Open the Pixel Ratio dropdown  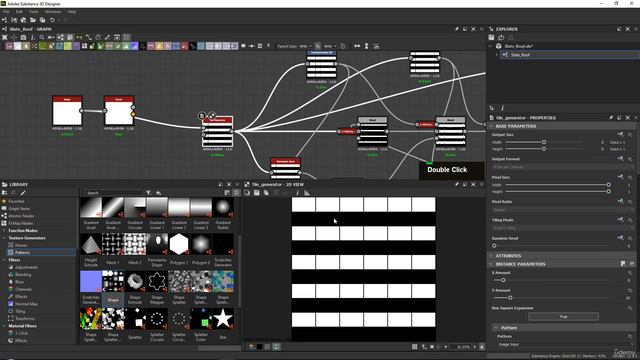pos(562,210)
